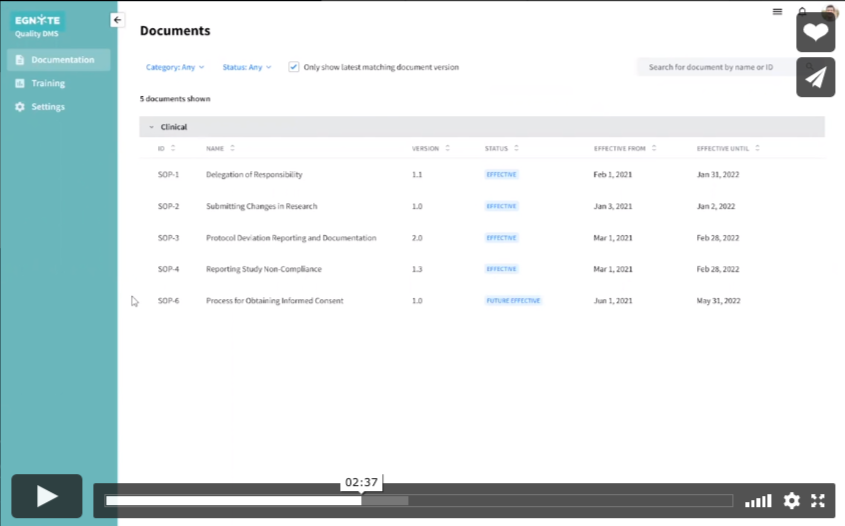This screenshot has width=845, height=526.
Task: Click the paper plane share icon
Action: [815, 77]
